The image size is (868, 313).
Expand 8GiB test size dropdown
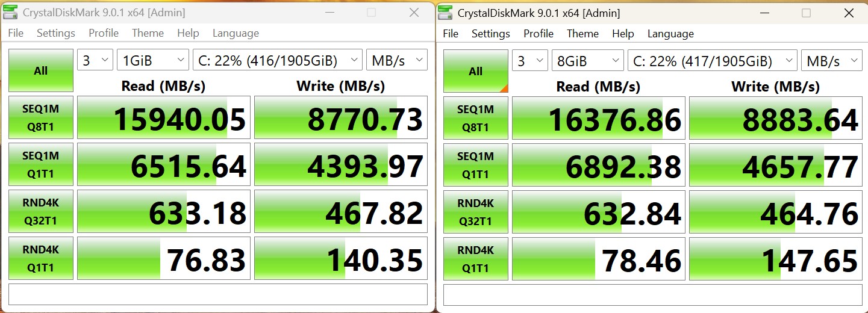[x=588, y=61]
